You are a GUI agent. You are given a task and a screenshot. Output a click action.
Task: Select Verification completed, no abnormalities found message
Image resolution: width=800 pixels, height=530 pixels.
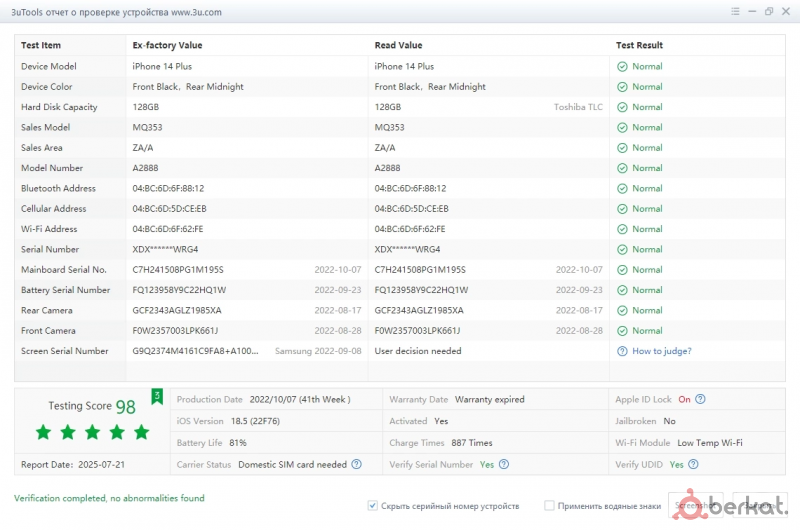tap(109, 498)
